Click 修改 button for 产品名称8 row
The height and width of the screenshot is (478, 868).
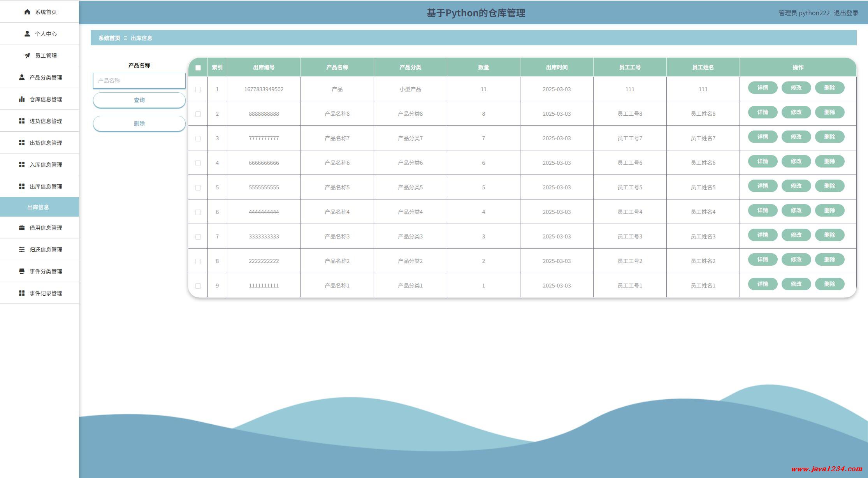(796, 112)
